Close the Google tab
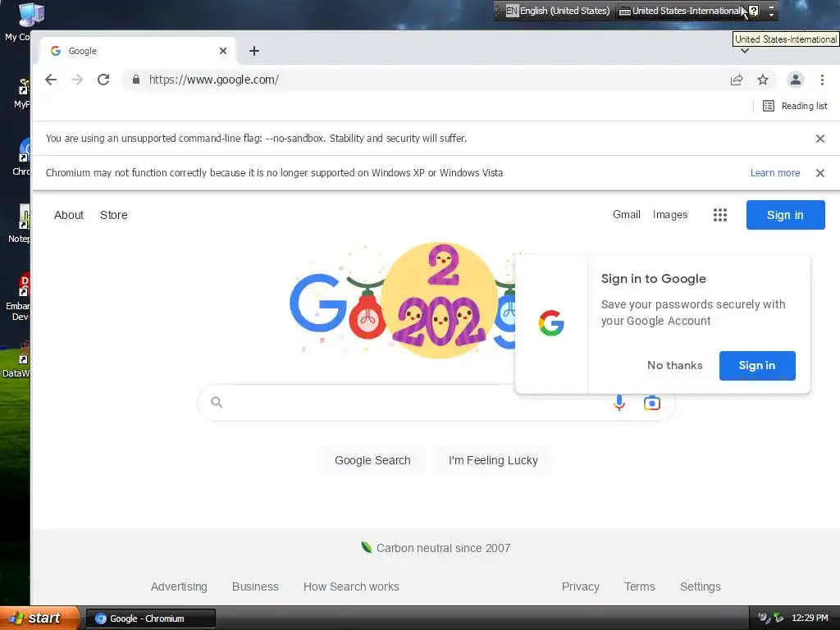840x630 pixels. pyautogui.click(x=223, y=51)
